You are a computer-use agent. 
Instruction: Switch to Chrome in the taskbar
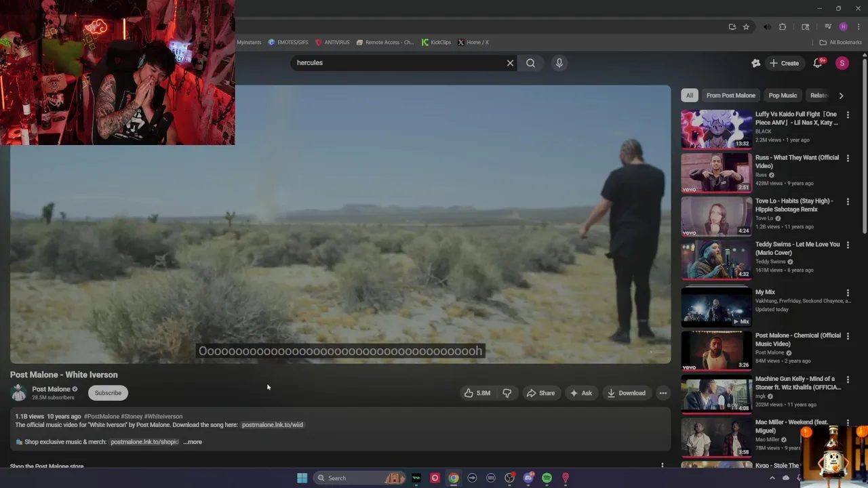[454, 478]
